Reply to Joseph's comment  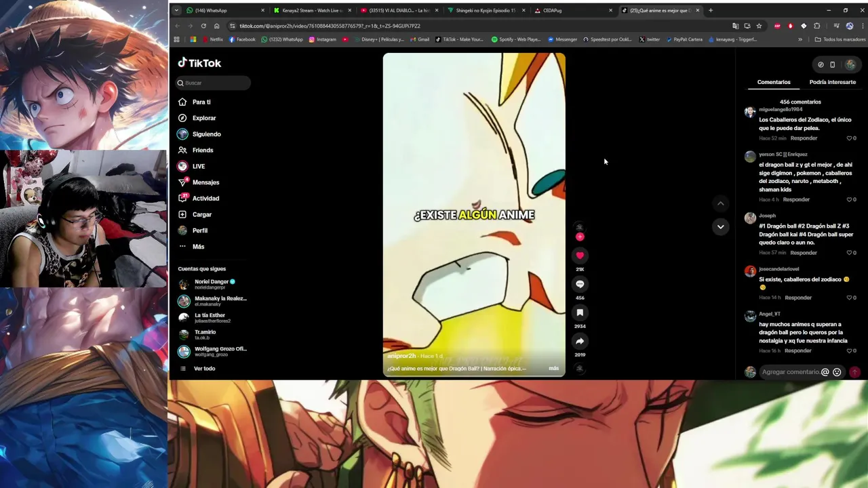pos(804,253)
